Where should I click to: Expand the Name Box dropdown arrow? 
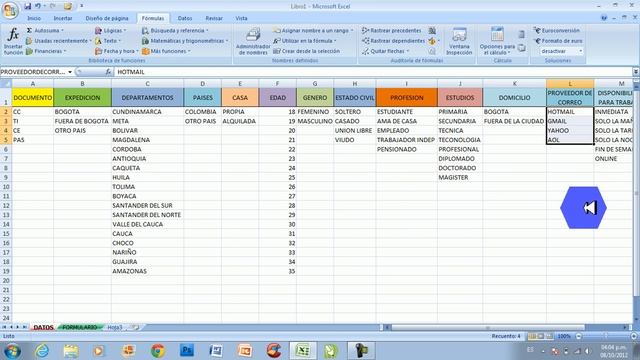70,72
